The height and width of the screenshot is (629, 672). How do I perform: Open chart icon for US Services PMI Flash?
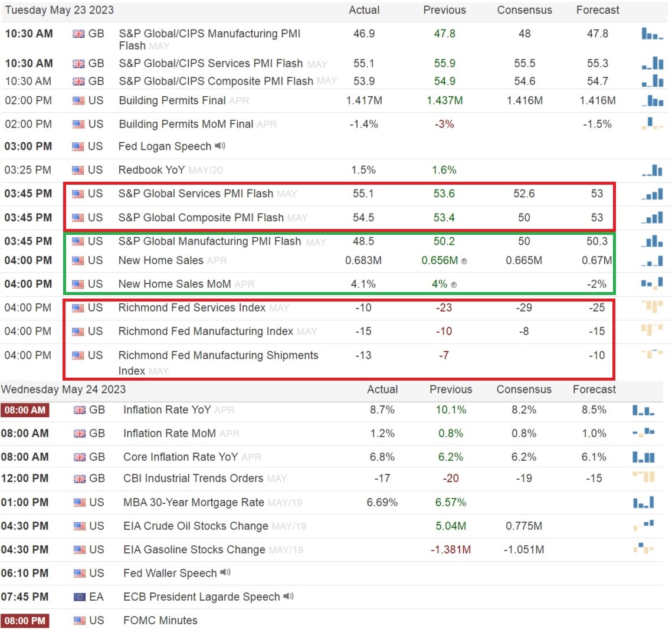[652, 194]
